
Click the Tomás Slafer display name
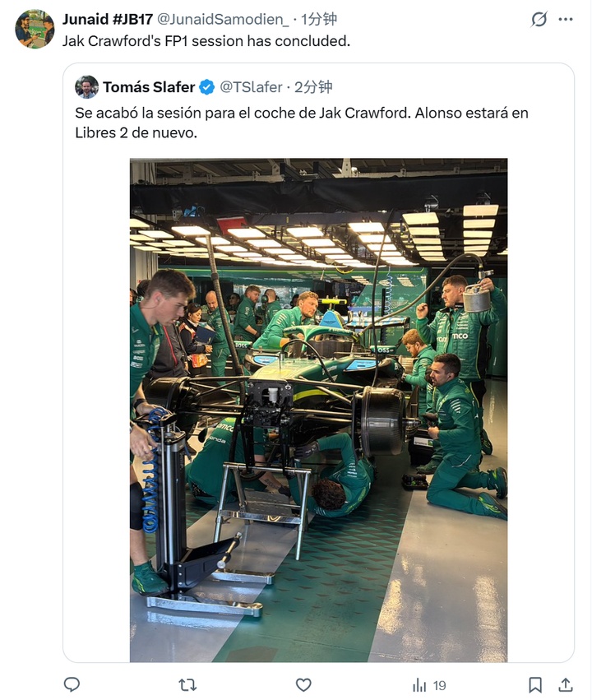pos(149,87)
